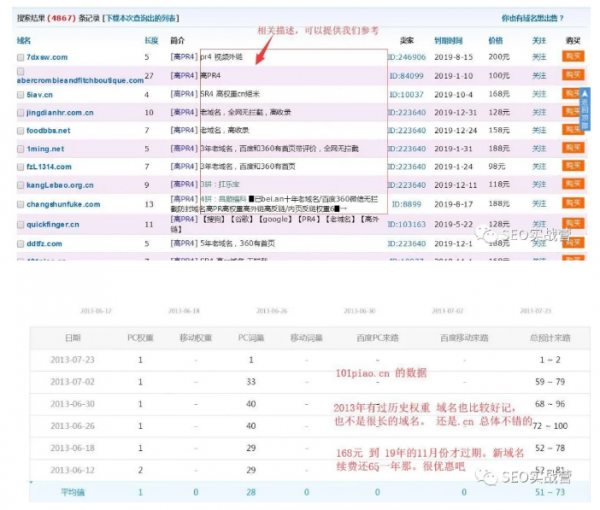The image size is (600, 510).
Task: Follow the fzL1314.com domain
Action: pyautogui.click(x=539, y=166)
